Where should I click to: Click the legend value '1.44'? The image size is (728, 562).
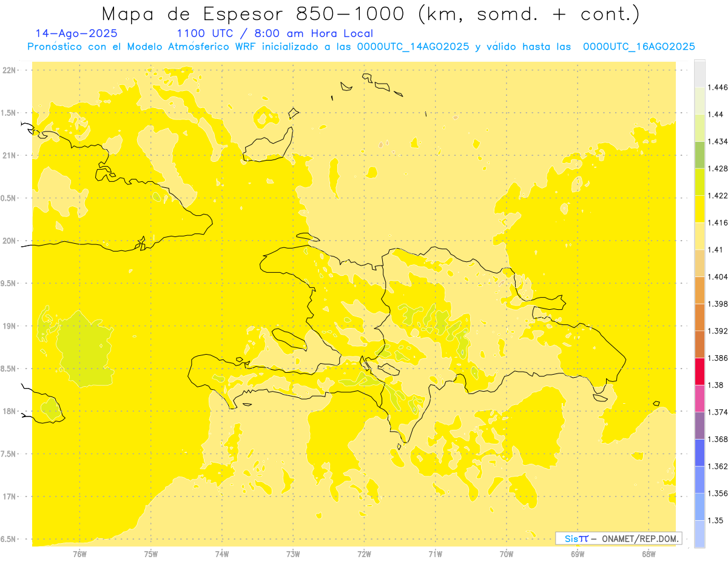click(x=716, y=115)
